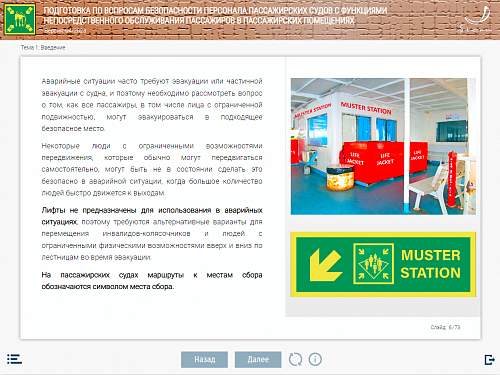This screenshot has height=375, width=500.
Task: Click the Далее button
Action: [258, 359]
